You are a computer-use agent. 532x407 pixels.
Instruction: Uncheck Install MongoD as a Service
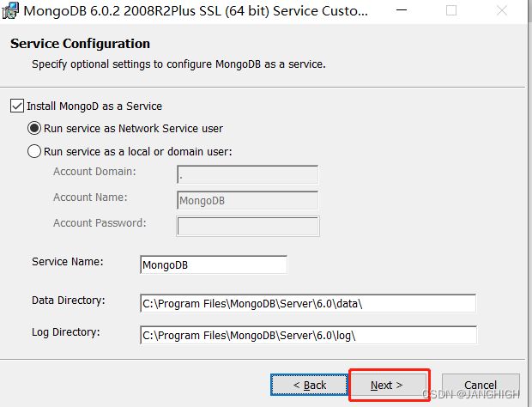coord(17,106)
